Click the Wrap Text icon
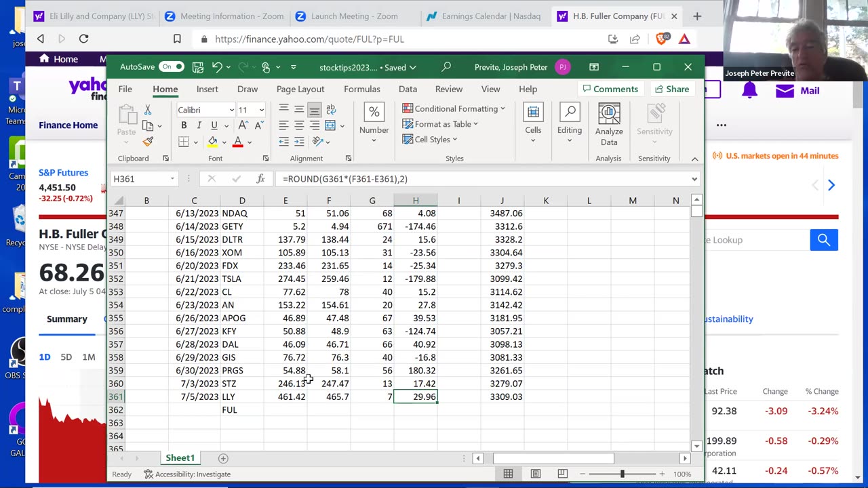Screen dimensions: 868x488 (x=331, y=109)
